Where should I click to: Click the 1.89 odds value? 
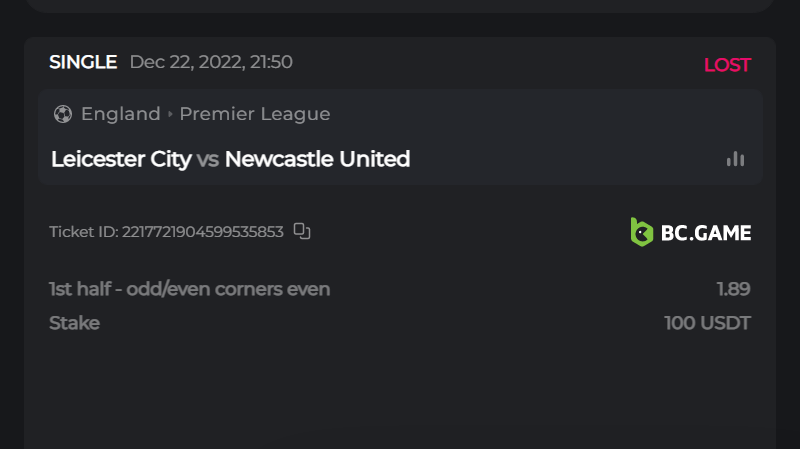point(733,290)
